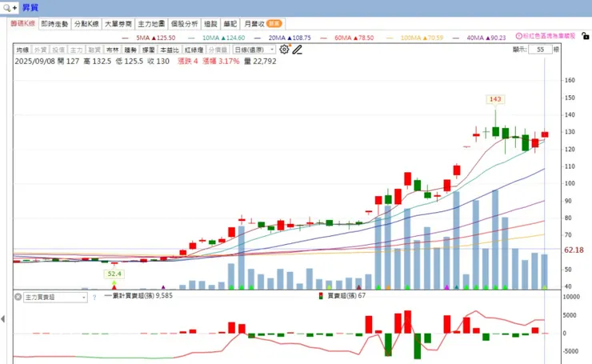Toggle the 分價量 overlay button
This screenshot has height=364, width=592.
pos(218,50)
